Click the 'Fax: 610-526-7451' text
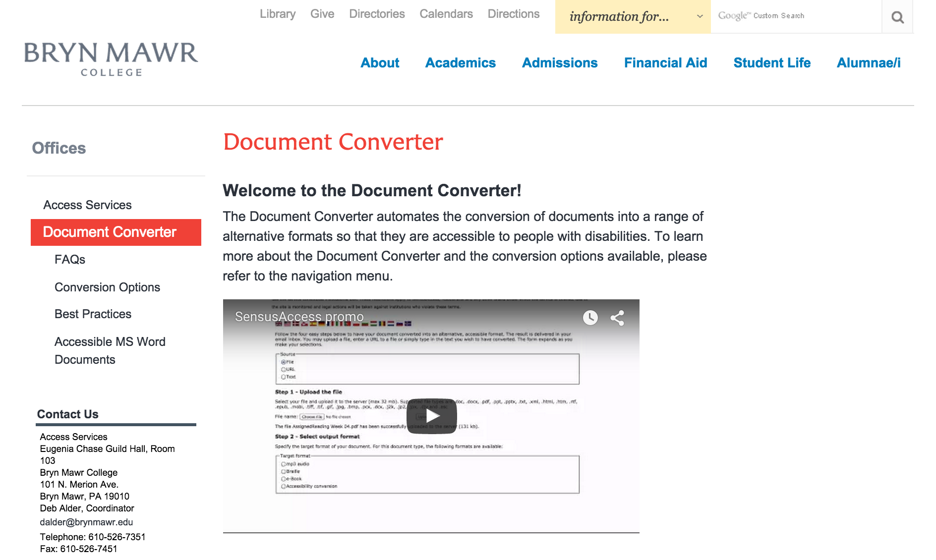 (x=78, y=549)
